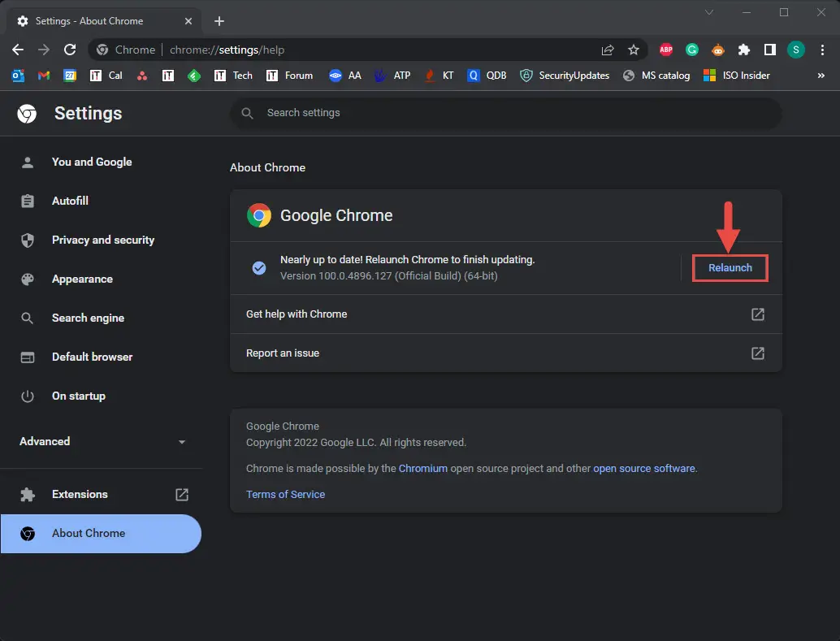Viewport: 840px width, 641px height.
Task: Open a new tab with the plus icon
Action: point(219,21)
